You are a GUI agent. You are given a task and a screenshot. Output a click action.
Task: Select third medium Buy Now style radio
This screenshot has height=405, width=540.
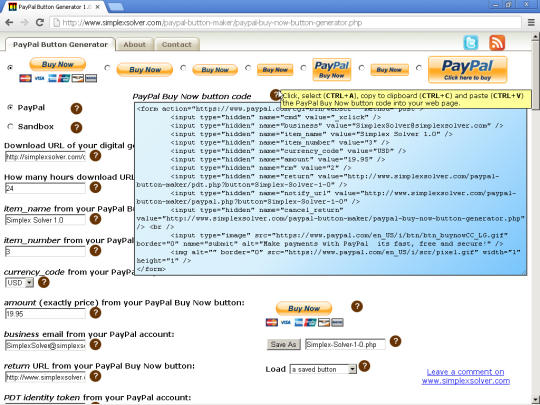tap(183, 68)
